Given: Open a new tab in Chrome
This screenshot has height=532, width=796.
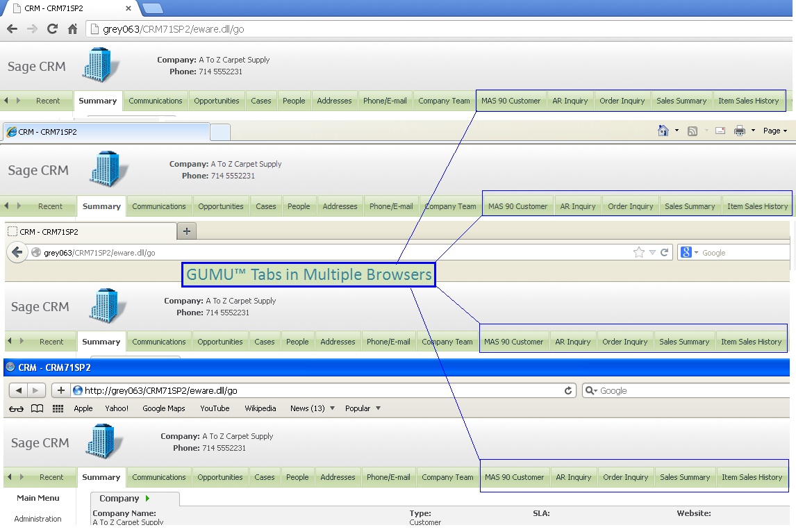Looking at the screenshot, I should point(152,8).
